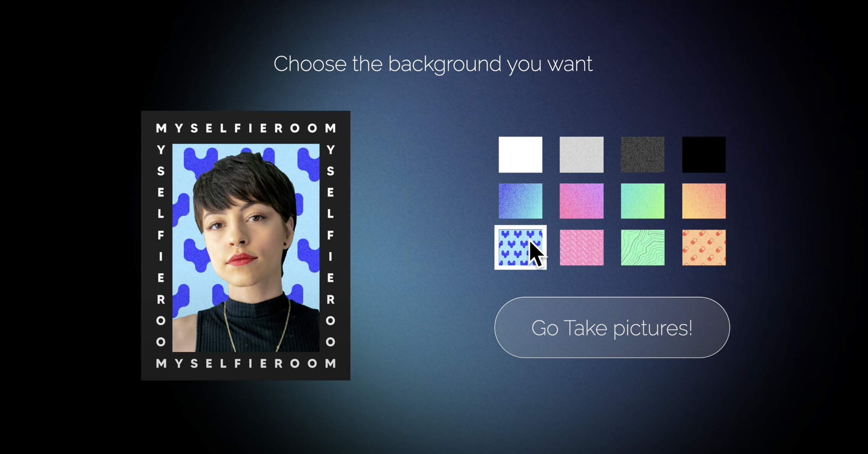Pick the dark gray noise background
The image size is (868, 454).
pos(643,154)
